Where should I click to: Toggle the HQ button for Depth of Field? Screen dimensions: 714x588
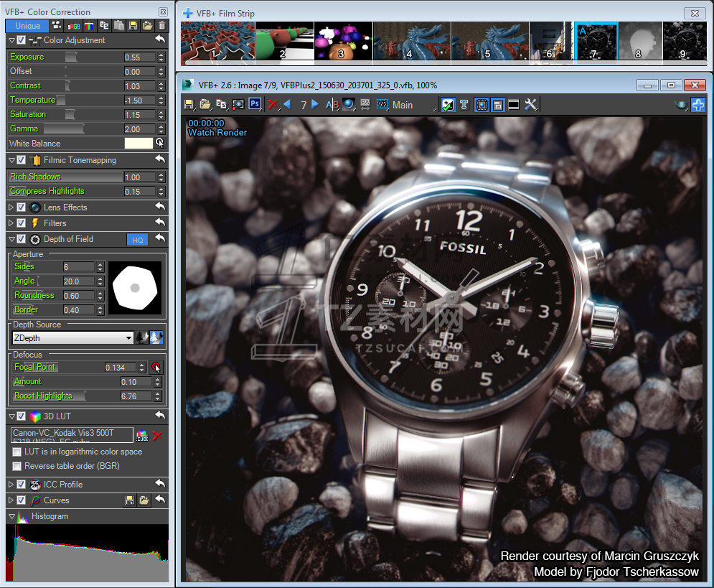pos(137,240)
